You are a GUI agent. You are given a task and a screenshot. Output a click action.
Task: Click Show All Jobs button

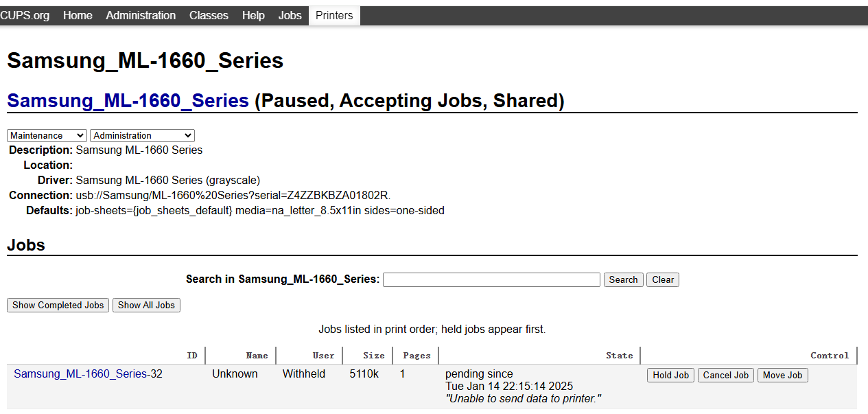(146, 305)
